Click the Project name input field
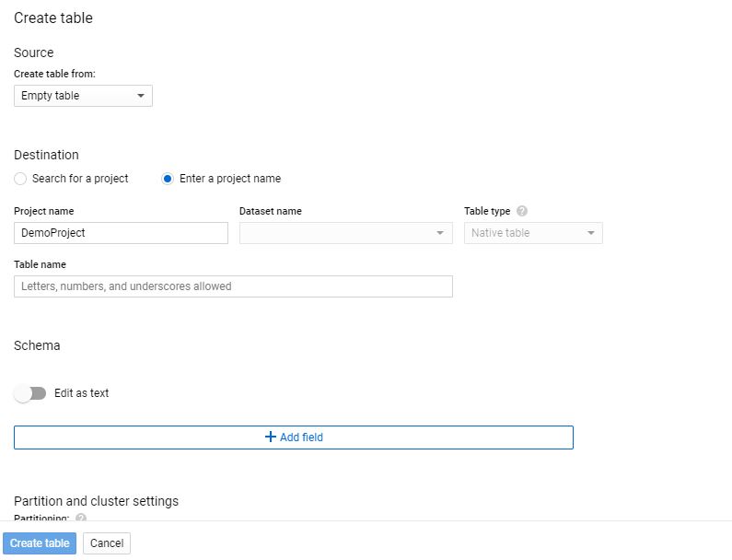The width and height of the screenshot is (732, 560). [121, 233]
